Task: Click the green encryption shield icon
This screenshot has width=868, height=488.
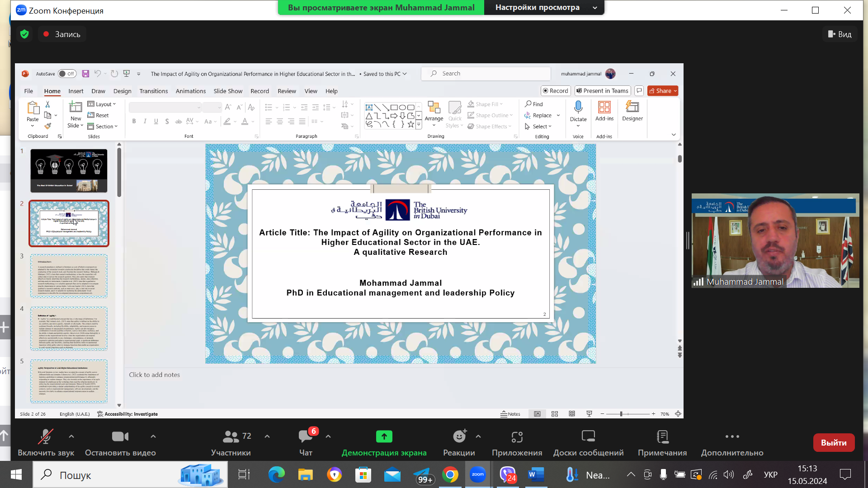Action: pos(24,34)
